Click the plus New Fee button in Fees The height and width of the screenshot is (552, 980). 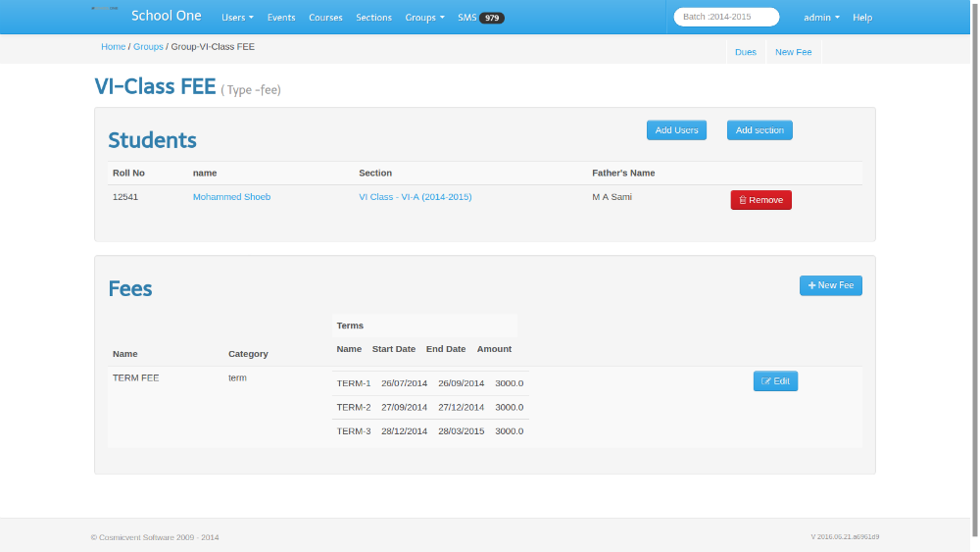(831, 285)
